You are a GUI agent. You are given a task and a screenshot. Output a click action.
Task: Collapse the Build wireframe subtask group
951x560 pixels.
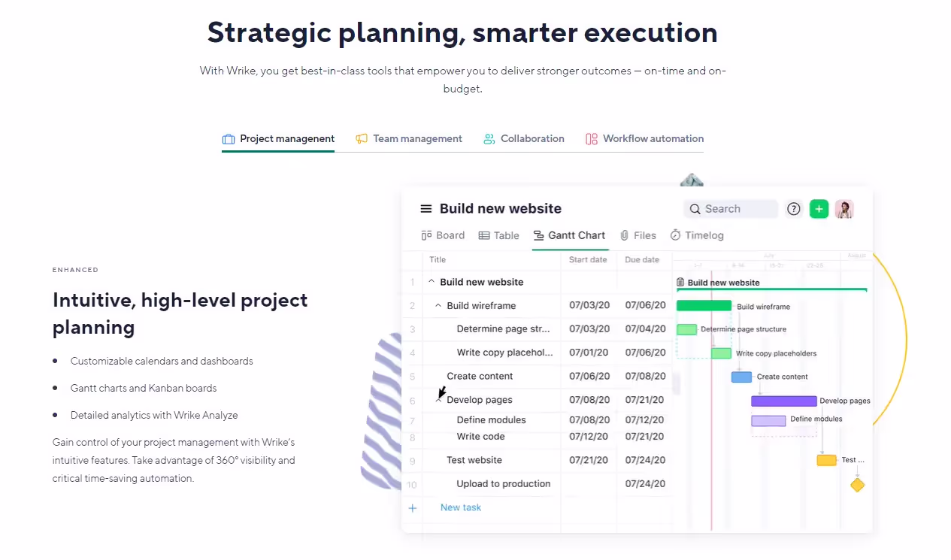(438, 306)
